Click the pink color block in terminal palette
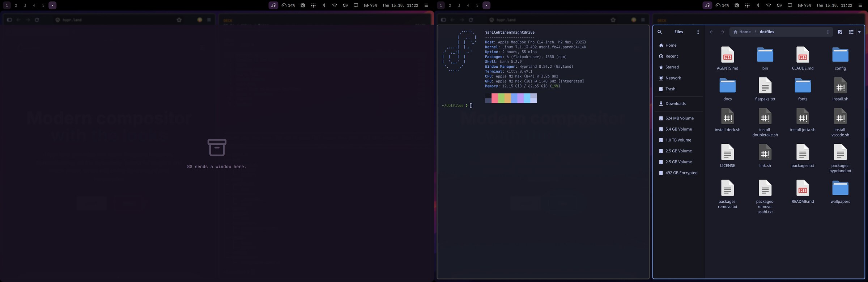Screen dimensions: 868x282 click(494, 98)
